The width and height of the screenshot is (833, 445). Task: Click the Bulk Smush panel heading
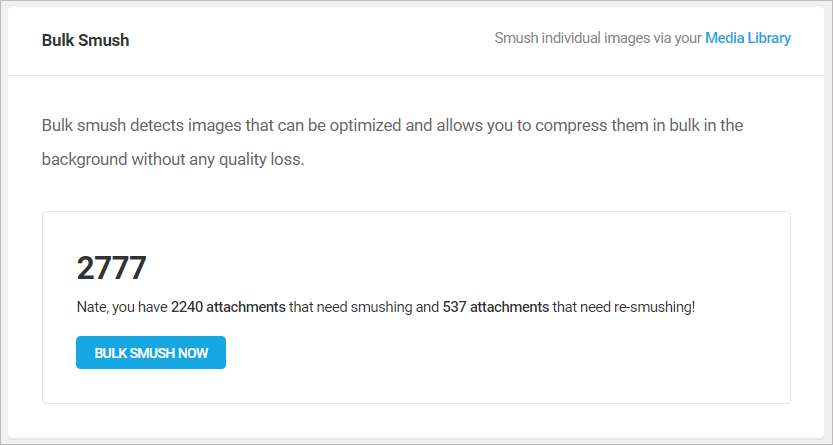click(x=86, y=40)
